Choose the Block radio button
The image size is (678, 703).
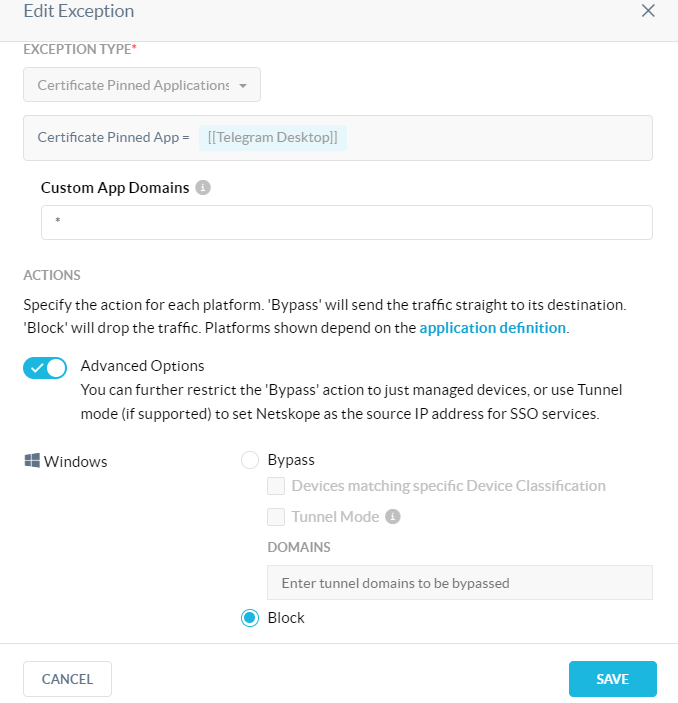[250, 618]
